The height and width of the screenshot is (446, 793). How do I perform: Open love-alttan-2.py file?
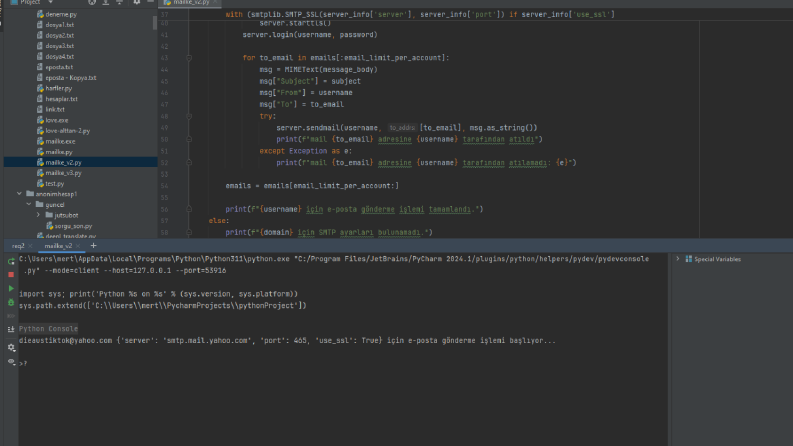click(68, 131)
